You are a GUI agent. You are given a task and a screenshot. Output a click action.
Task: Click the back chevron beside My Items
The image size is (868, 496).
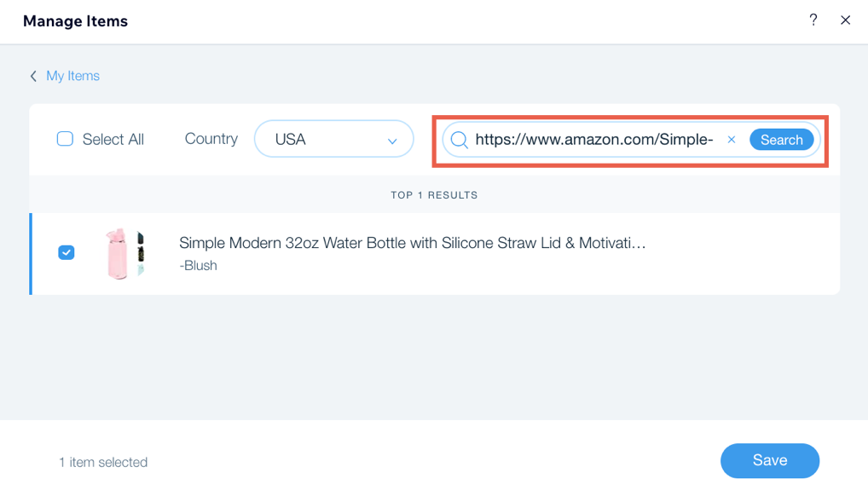point(33,76)
